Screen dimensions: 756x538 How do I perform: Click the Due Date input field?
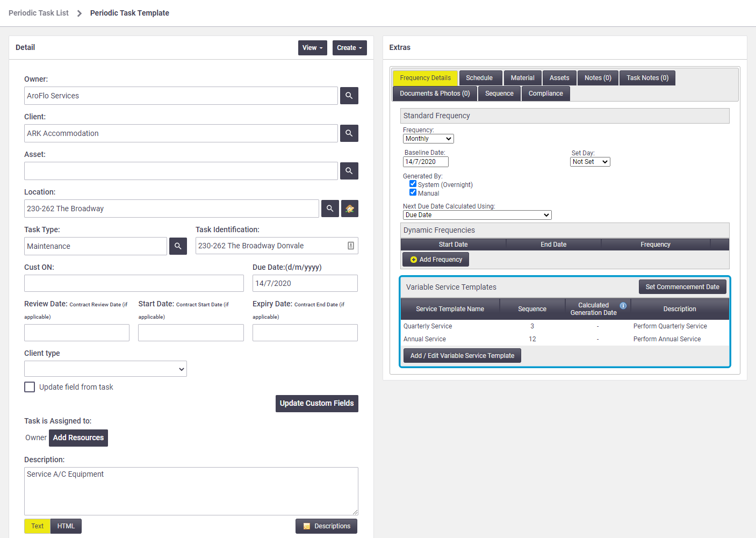(305, 283)
